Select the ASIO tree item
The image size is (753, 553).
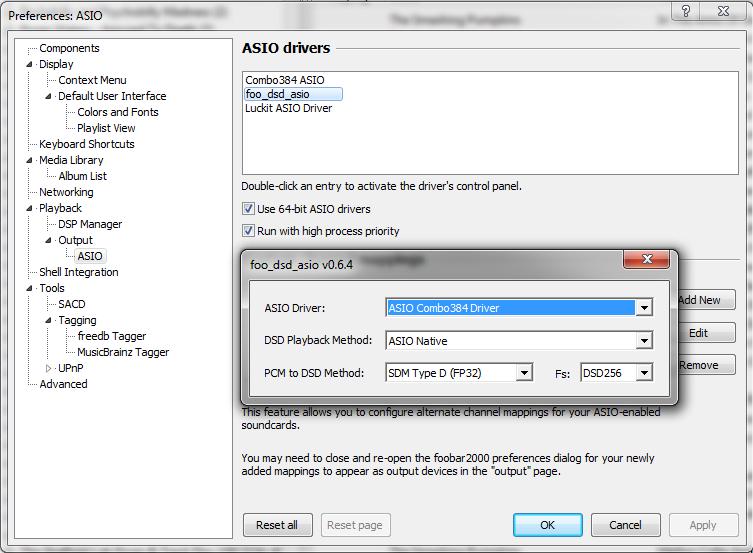pyautogui.click(x=90, y=256)
